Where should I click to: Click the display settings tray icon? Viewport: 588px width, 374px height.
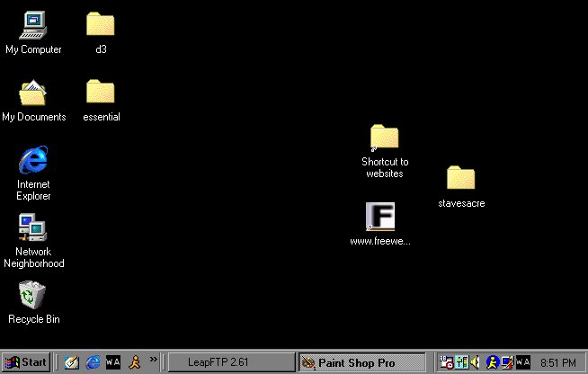coord(507,362)
